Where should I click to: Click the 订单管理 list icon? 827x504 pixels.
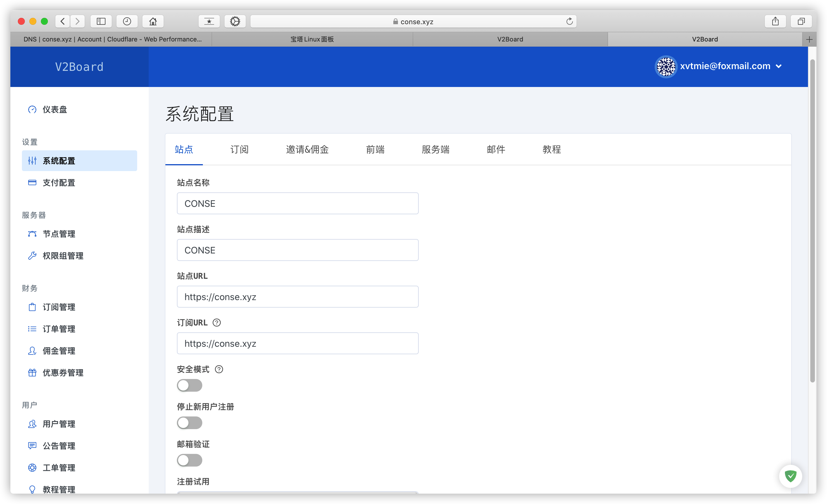[x=32, y=329]
